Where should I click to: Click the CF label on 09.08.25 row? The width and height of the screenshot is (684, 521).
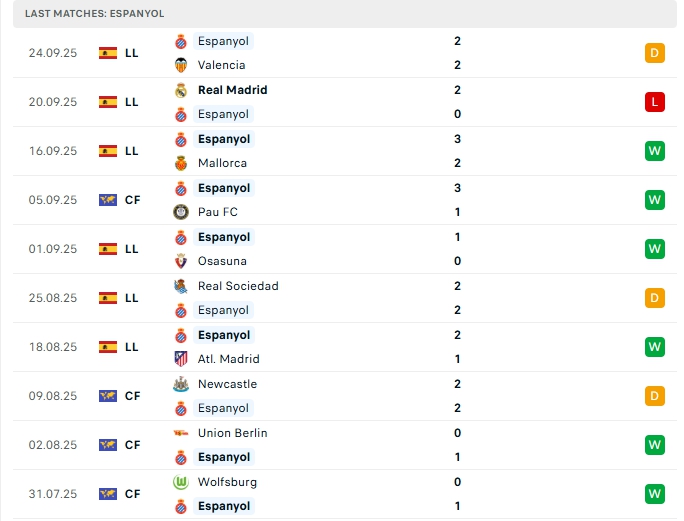pyautogui.click(x=132, y=396)
